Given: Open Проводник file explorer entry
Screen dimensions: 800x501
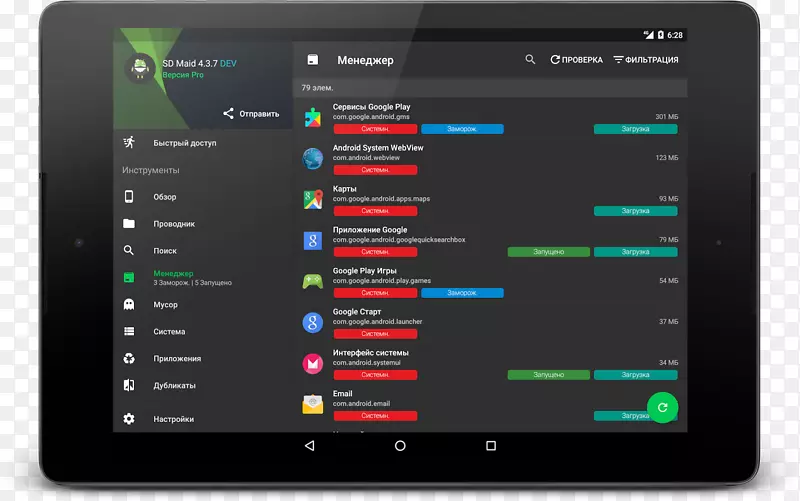Looking at the screenshot, I should click(x=202, y=224).
